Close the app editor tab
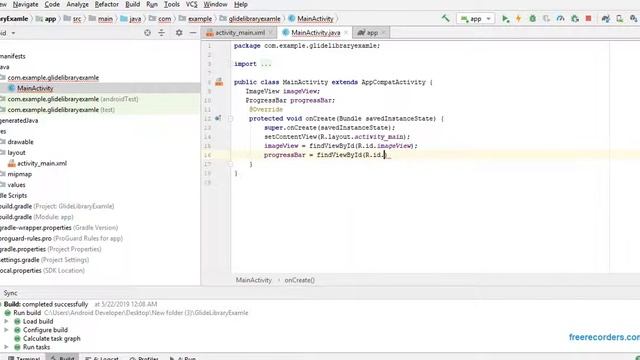 click(x=383, y=33)
